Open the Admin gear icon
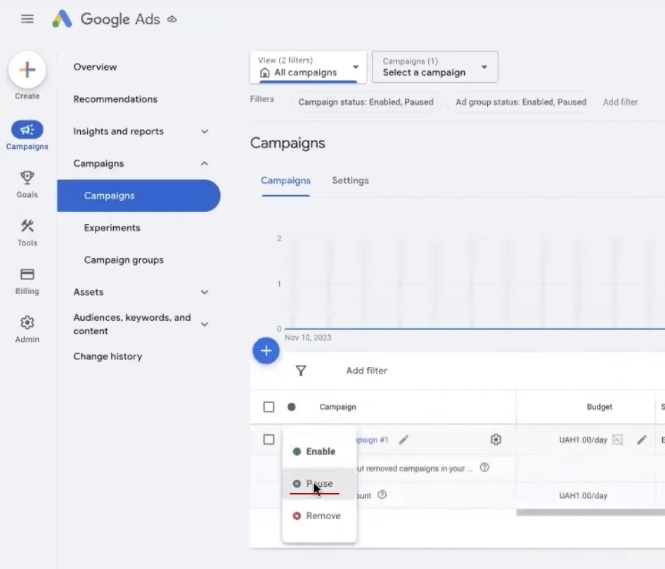 coord(27,323)
